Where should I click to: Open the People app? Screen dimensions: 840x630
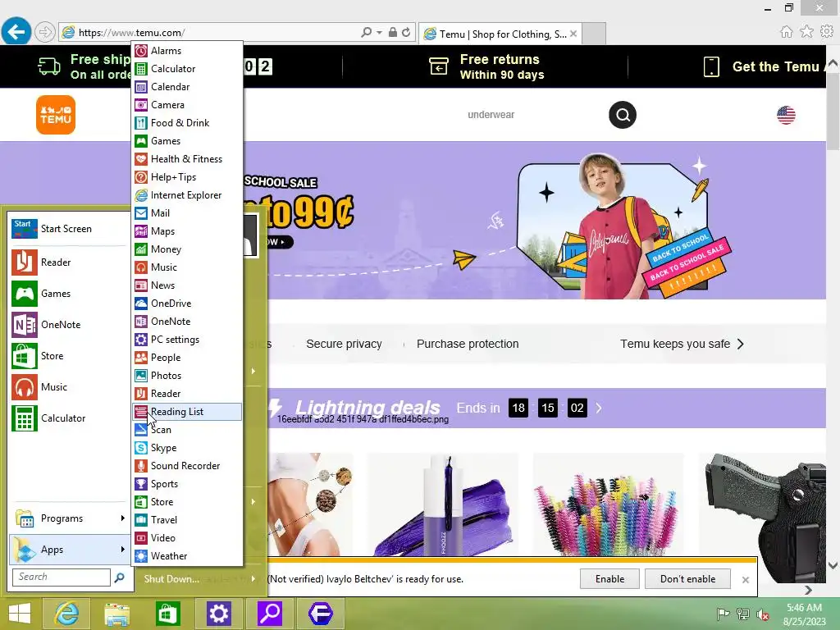pos(187,358)
